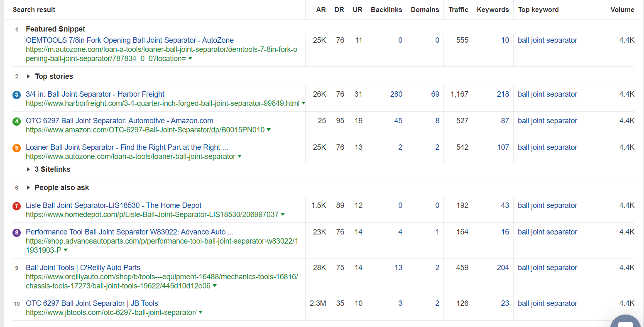This screenshot has width=644, height=327.
Task: Click the Search result header
Action: 34,10
